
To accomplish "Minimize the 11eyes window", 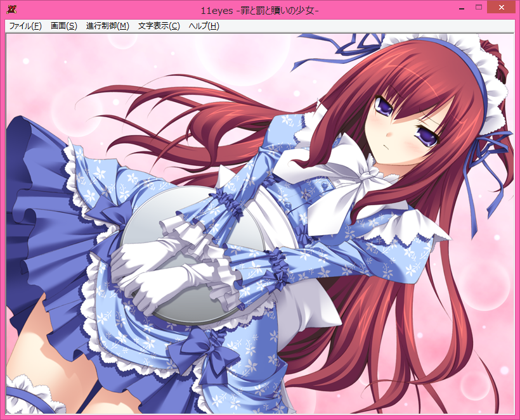I will (461, 8).
